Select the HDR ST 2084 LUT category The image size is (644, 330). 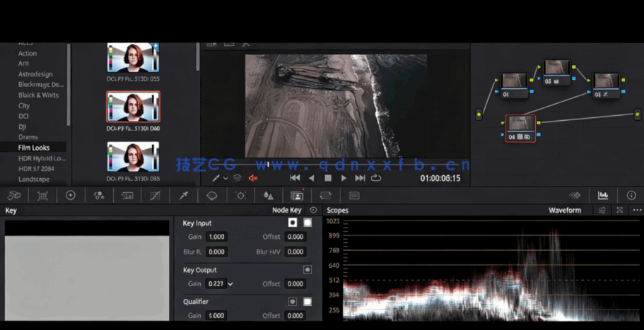36,169
